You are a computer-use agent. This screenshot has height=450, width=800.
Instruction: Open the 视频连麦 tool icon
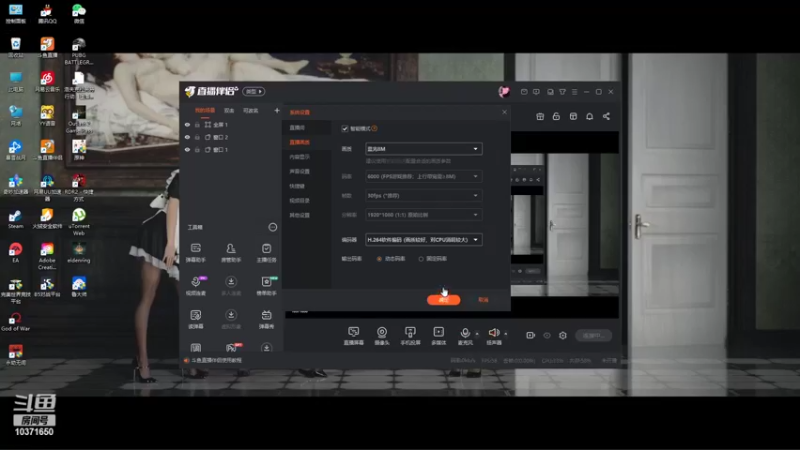coord(195,285)
